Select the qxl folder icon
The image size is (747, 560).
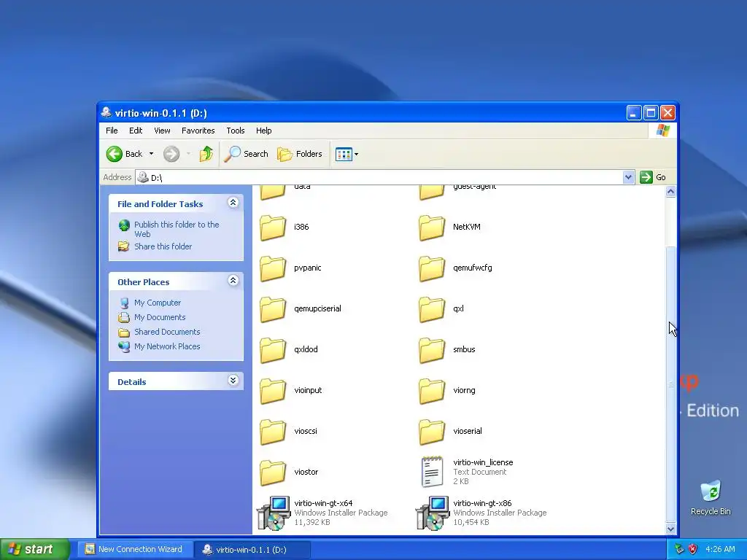[x=432, y=309]
